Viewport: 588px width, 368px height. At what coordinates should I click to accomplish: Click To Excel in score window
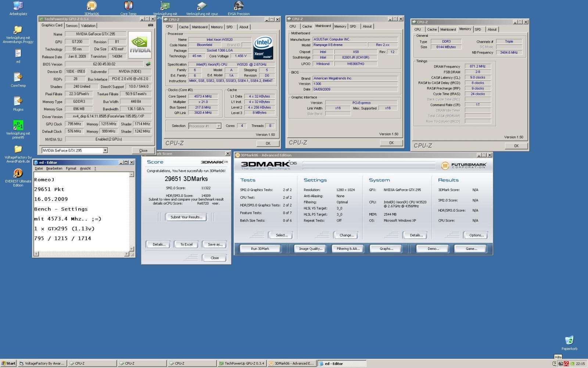coord(186,244)
